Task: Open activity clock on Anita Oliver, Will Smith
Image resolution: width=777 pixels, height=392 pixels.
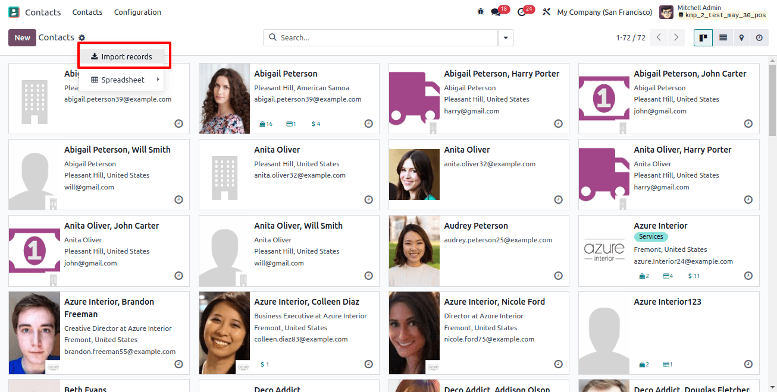Action: (x=369, y=276)
